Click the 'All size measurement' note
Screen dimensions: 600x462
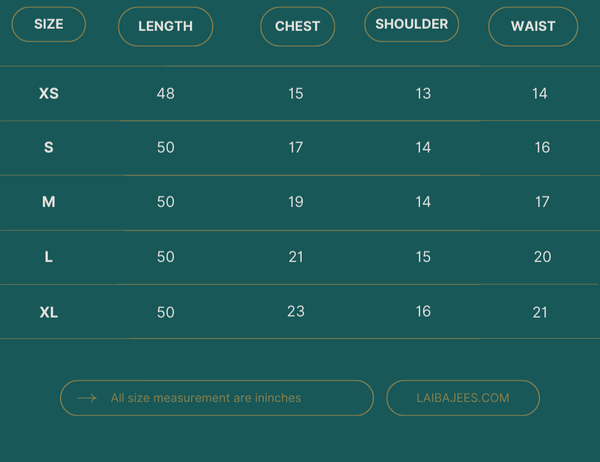click(x=206, y=398)
